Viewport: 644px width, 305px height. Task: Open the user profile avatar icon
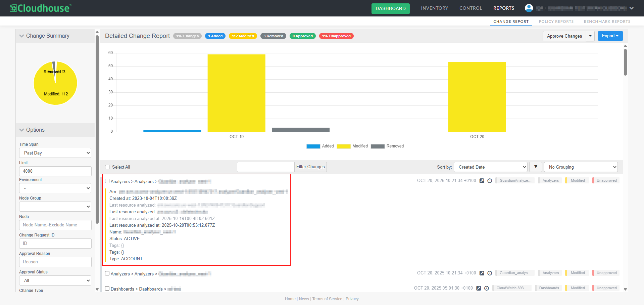click(529, 8)
